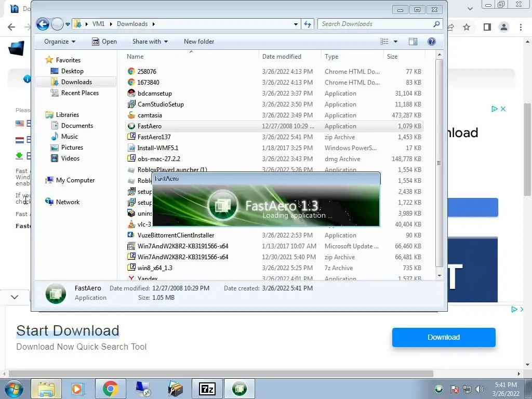
Task: Select VuzeBittorrentClientInstaller icon
Action: point(131,235)
